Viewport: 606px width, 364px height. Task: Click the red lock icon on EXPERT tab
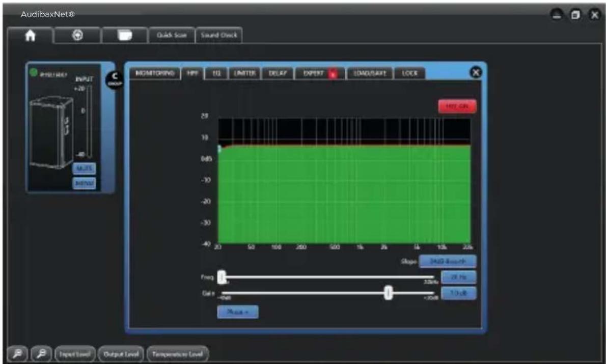(x=333, y=73)
